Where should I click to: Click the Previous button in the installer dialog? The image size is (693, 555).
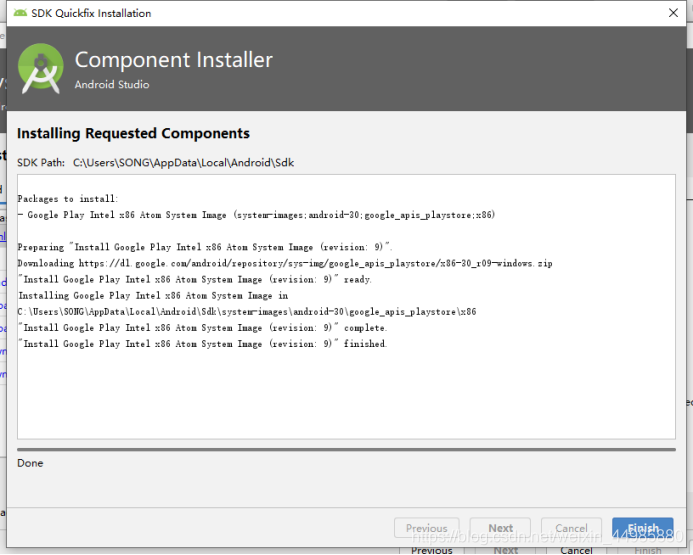pos(426,528)
